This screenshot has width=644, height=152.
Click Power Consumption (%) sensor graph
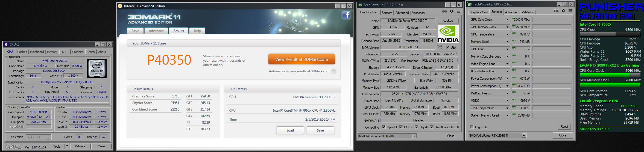coord(552,86)
